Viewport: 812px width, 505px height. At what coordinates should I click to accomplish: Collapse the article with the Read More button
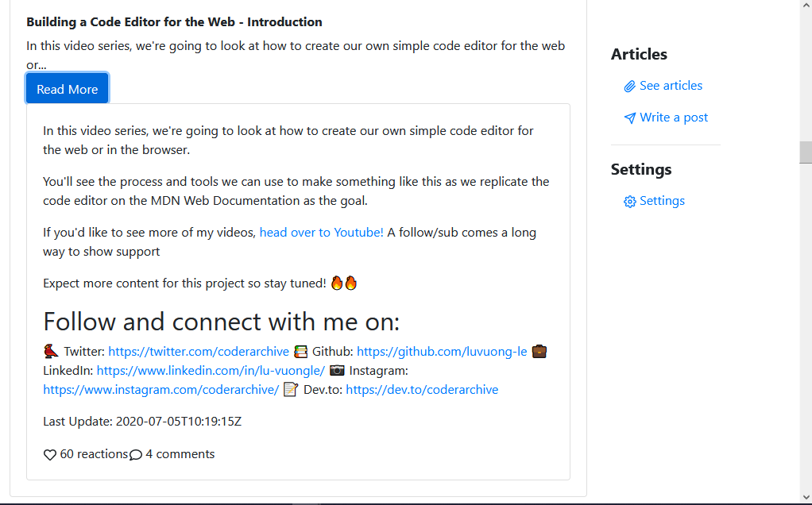(x=67, y=89)
